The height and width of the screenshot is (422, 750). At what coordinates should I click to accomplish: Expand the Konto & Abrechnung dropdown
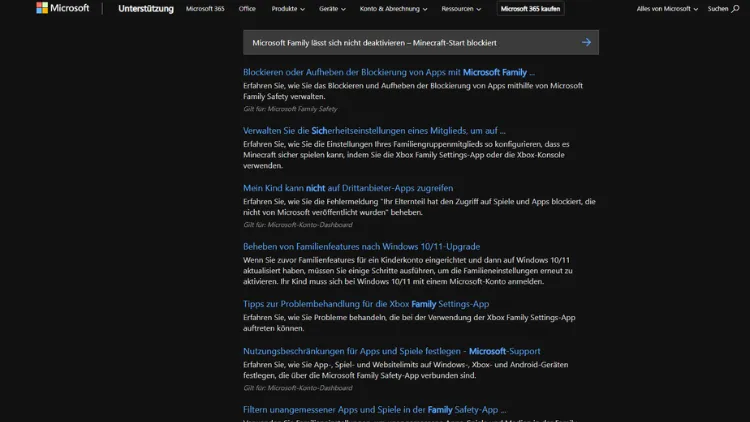tap(393, 9)
